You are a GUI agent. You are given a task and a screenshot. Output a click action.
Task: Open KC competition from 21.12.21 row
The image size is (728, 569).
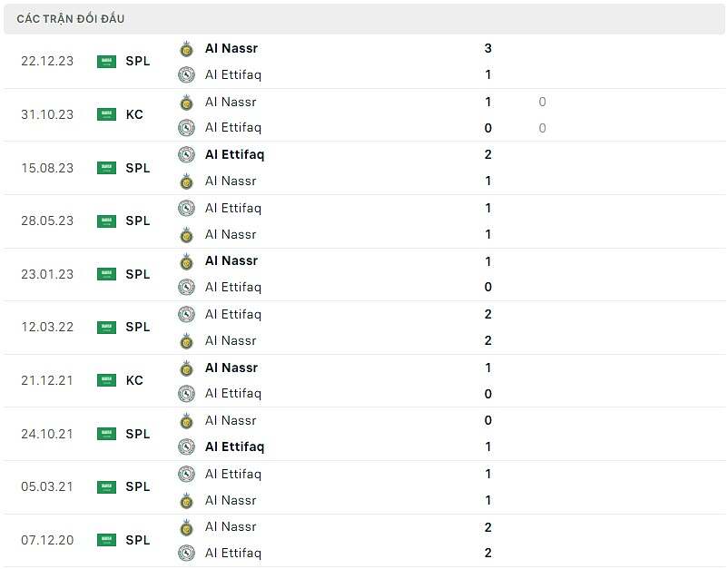(134, 381)
